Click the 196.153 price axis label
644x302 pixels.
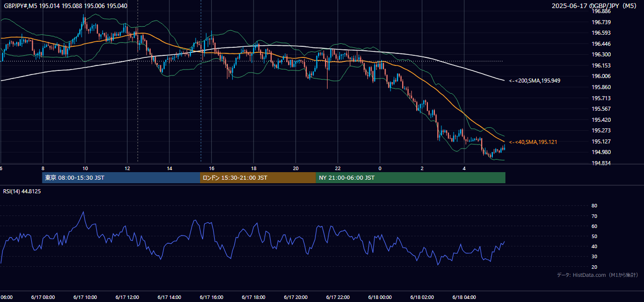point(601,65)
